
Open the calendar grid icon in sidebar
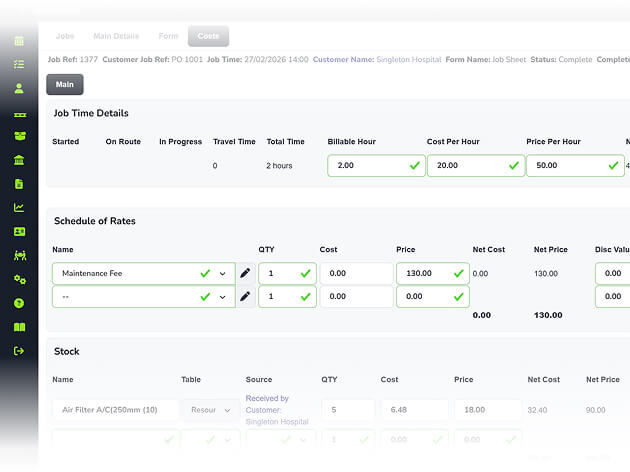(19, 41)
